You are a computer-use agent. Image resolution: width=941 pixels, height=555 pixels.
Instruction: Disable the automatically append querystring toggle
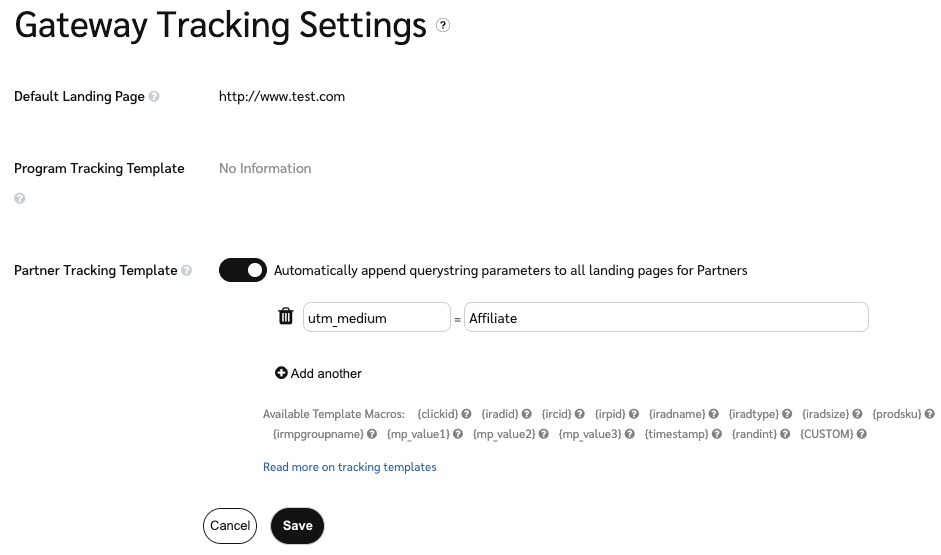pyautogui.click(x=243, y=270)
